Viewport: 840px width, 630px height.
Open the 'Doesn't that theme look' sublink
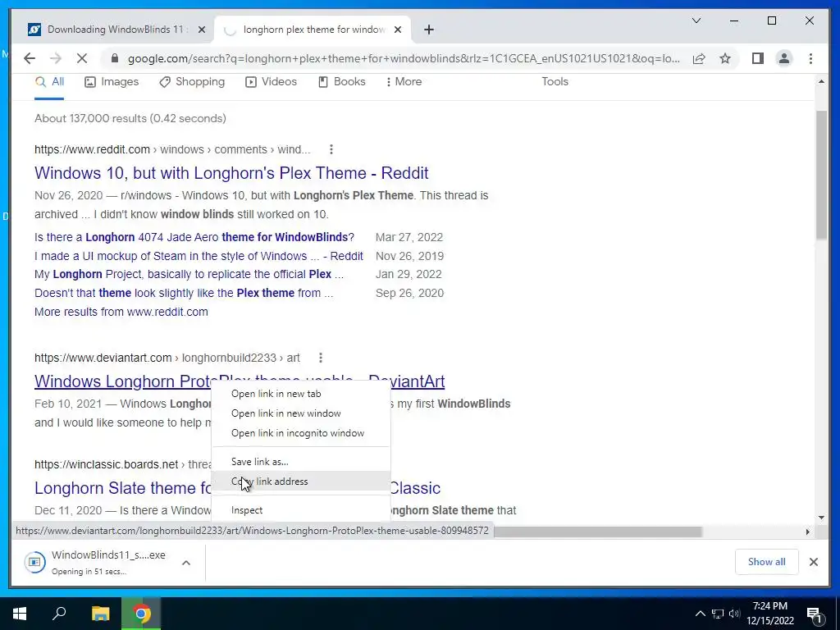[184, 293]
